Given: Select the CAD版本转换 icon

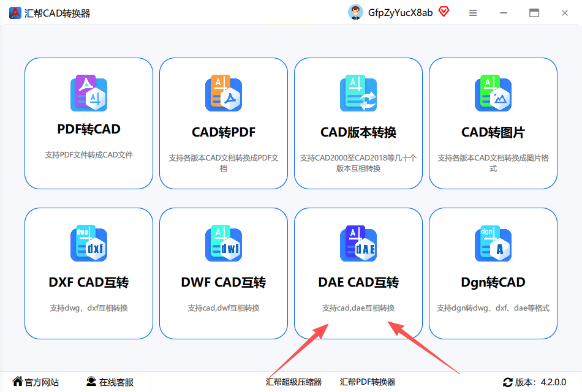Looking at the screenshot, I should 358,93.
